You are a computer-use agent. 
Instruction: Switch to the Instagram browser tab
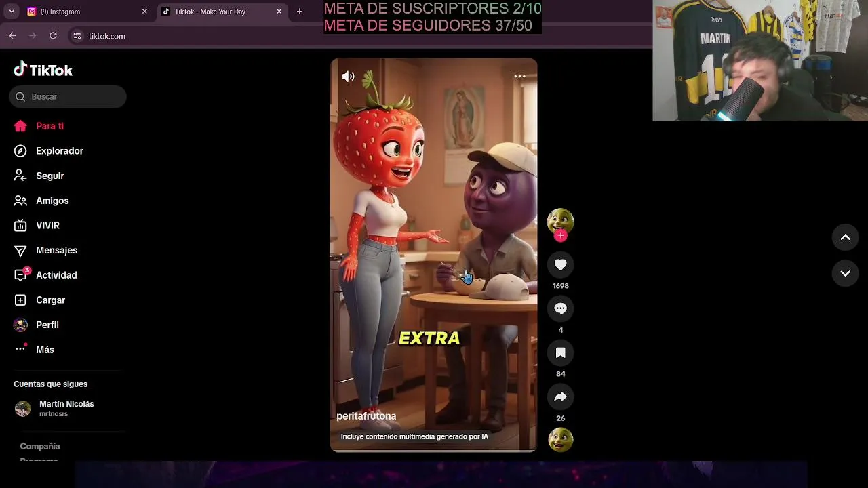[87, 12]
